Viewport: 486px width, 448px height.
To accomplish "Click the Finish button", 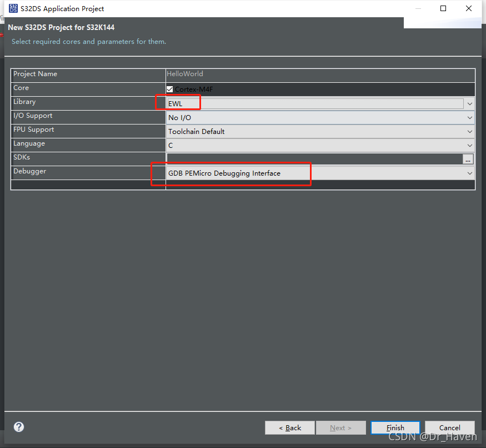I will point(395,428).
